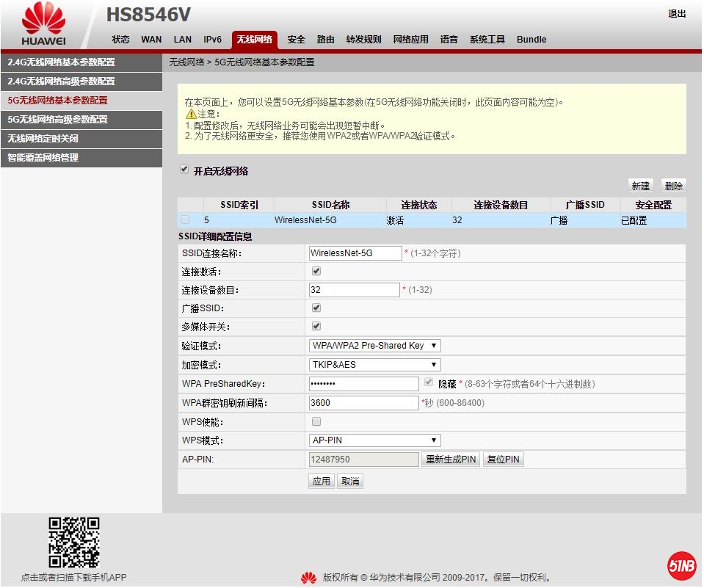Click the 51NB badge icon
Viewport: 704px width, 588px height.
pyautogui.click(x=681, y=565)
